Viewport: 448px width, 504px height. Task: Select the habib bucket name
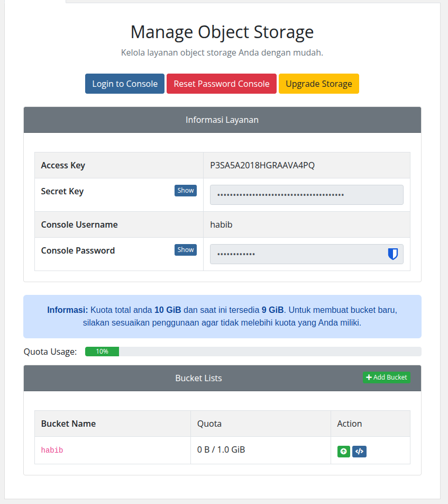tap(52, 451)
